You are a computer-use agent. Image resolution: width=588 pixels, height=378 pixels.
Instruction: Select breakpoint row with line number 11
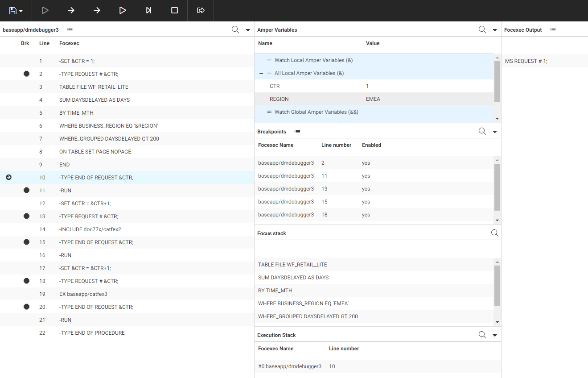pyautogui.click(x=374, y=176)
